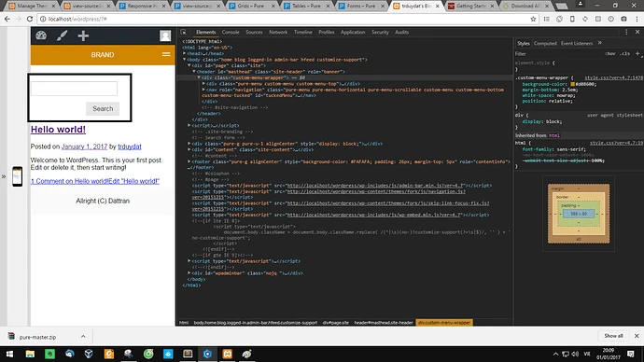This screenshot has width=644, height=362.
Task: Switch to the Sources tab in DevTools
Action: [254, 32]
